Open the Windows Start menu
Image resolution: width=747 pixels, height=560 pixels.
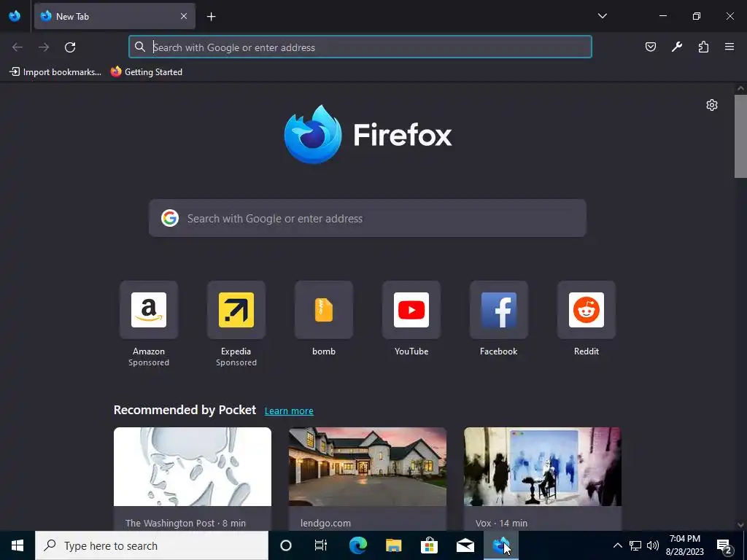18,545
